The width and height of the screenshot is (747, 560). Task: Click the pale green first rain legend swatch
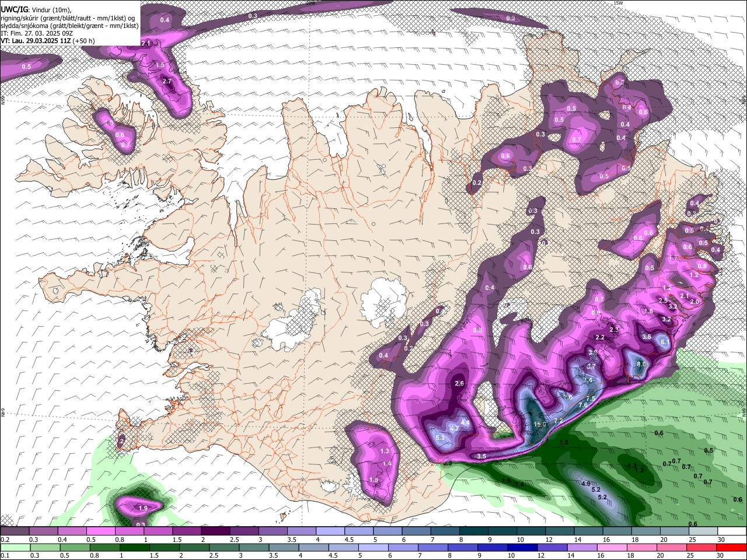(15, 547)
